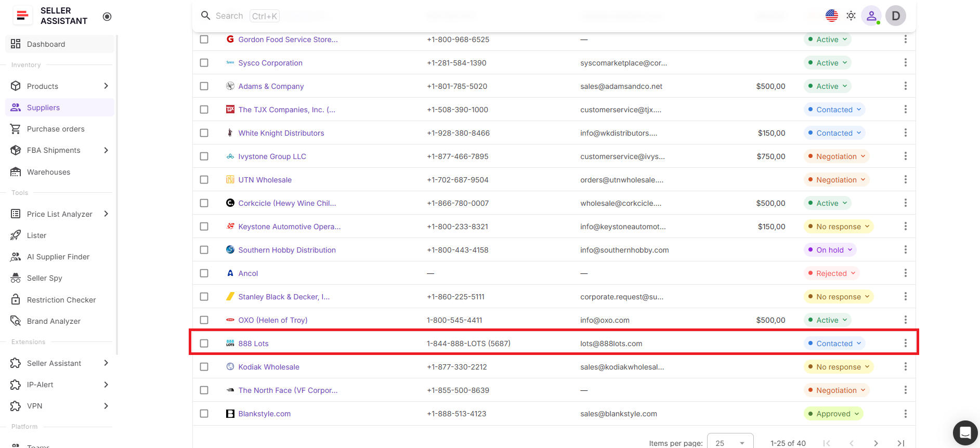Open the Dashboard menu item
Viewport: 980px width, 448px height.
click(x=60, y=44)
